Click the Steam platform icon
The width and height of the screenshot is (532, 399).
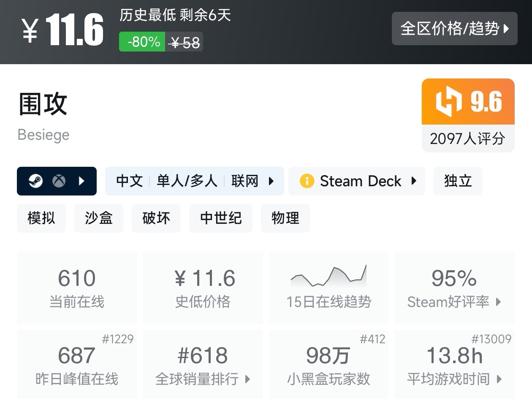click(x=35, y=181)
